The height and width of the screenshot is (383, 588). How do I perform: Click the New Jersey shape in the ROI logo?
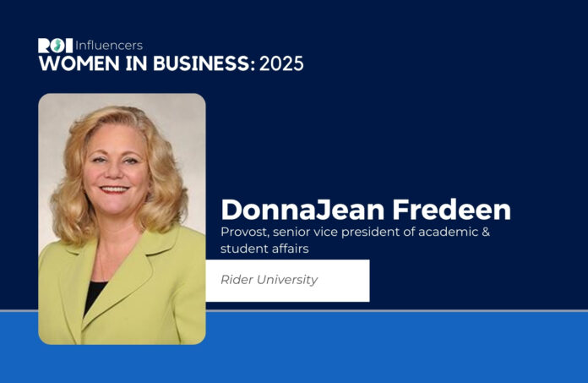(x=56, y=46)
